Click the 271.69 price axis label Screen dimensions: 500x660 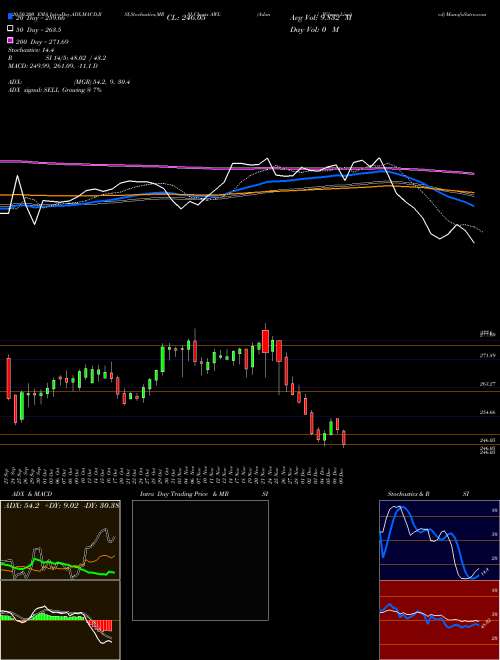point(486,356)
